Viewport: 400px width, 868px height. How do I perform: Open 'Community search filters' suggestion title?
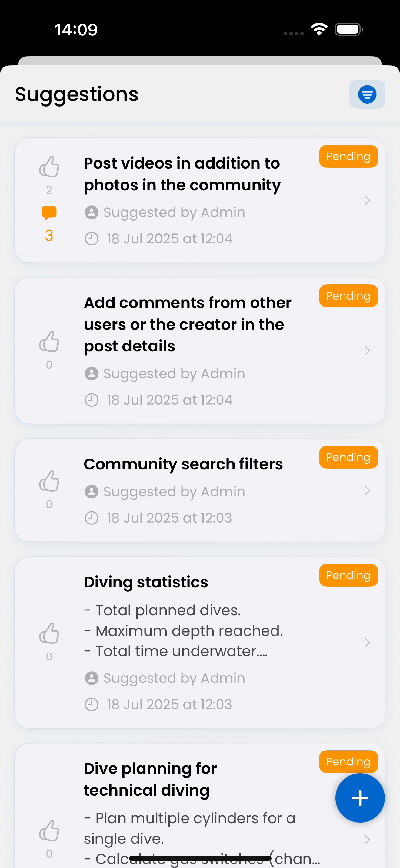[183, 464]
